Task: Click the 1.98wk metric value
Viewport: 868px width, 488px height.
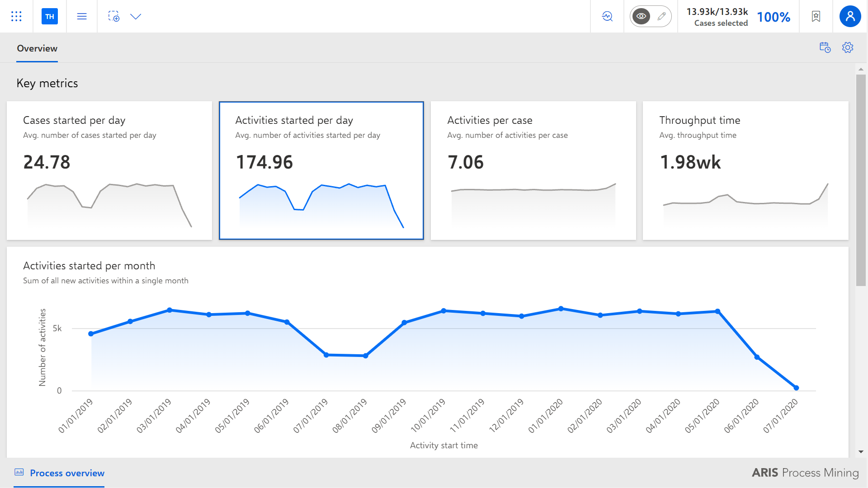Action: (690, 162)
